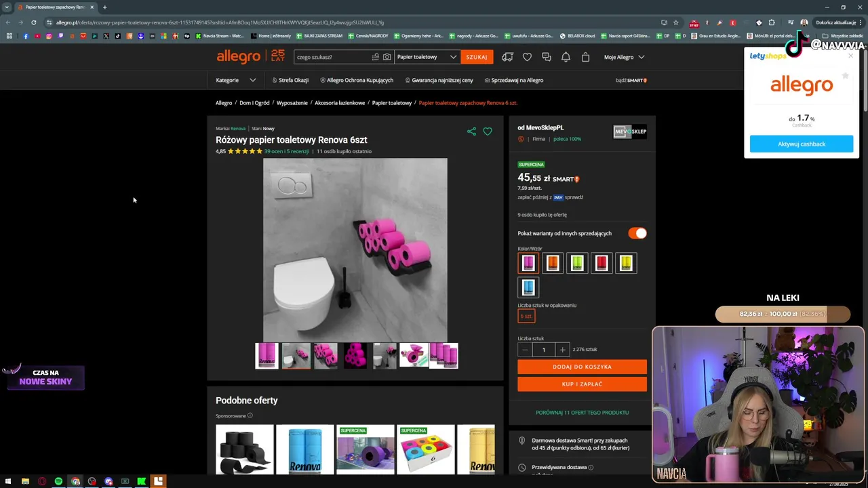Viewport: 868px width, 488px height.
Task: Open Gwarancja najniższej ceny in navigation
Action: [439, 80]
